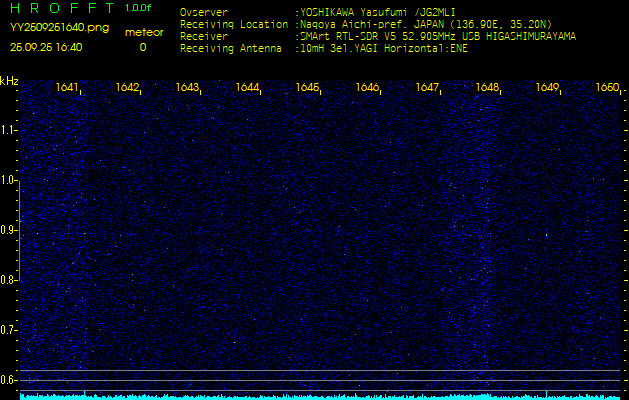Click the 0.7 frequency axis label
629x400 pixels.
point(8,330)
